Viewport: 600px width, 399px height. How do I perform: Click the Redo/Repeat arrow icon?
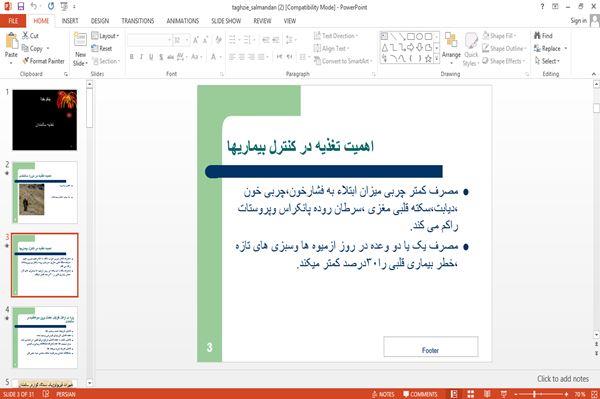click(x=51, y=7)
